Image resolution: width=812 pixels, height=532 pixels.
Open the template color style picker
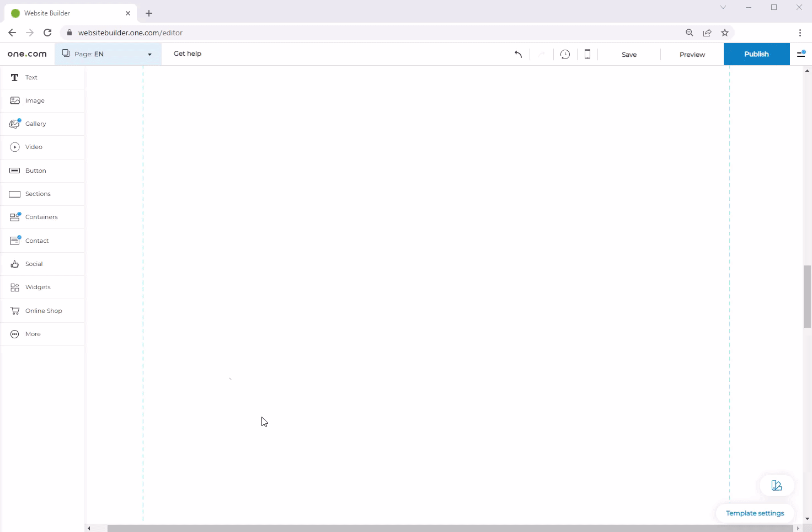(777, 485)
